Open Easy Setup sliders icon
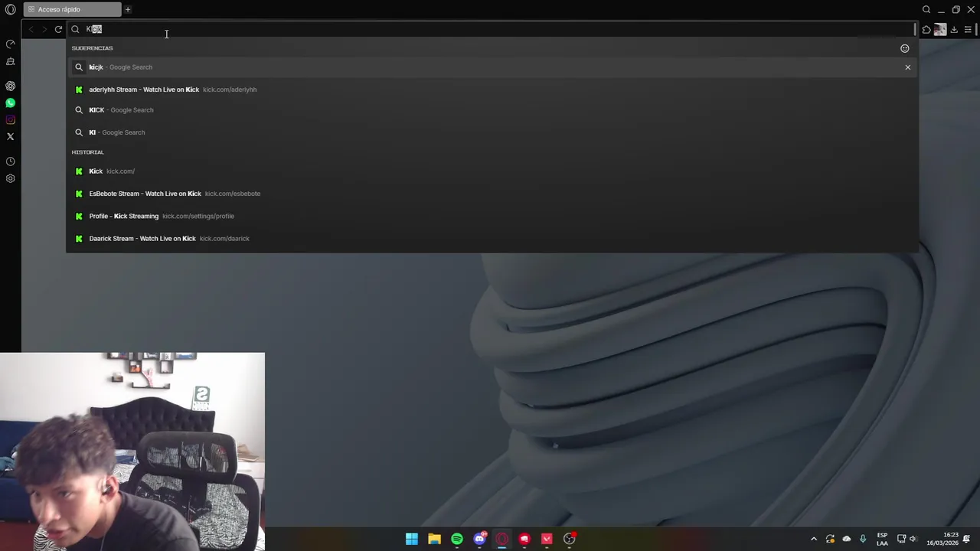The height and width of the screenshot is (551, 980). coord(969,30)
